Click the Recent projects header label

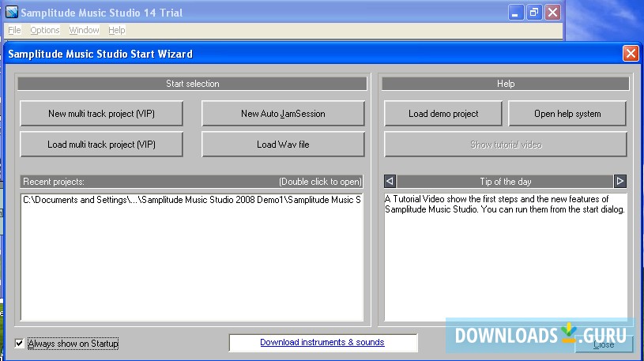[x=54, y=182]
